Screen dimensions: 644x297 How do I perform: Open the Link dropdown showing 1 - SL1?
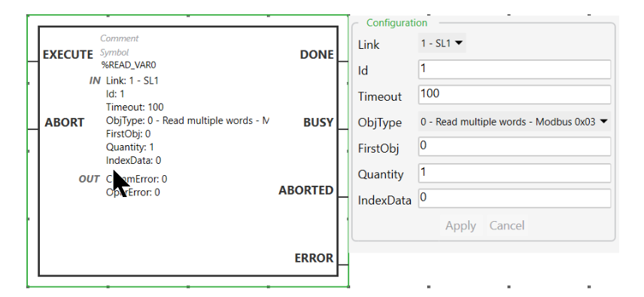tap(442, 43)
